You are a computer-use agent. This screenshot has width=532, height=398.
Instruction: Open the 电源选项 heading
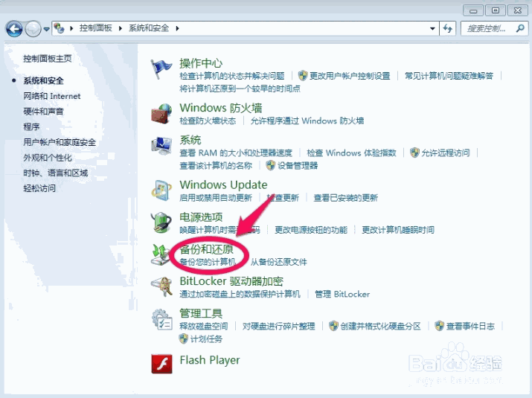(201, 216)
